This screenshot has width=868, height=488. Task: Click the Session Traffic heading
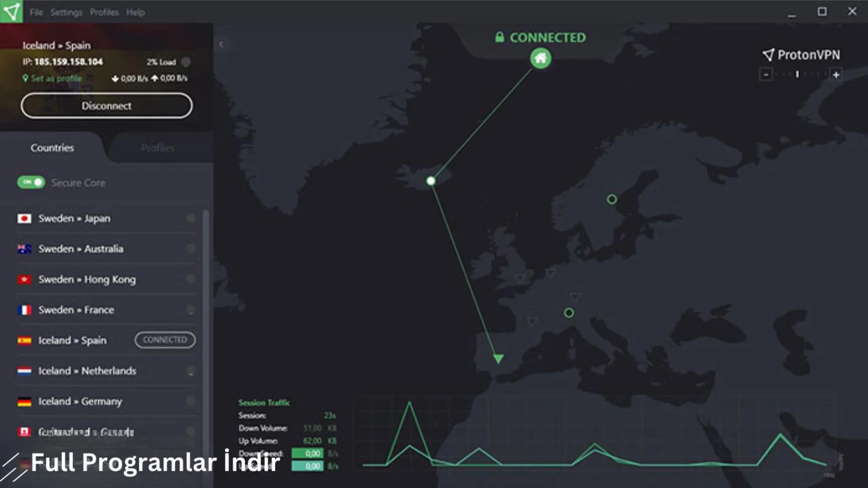pyautogui.click(x=264, y=403)
